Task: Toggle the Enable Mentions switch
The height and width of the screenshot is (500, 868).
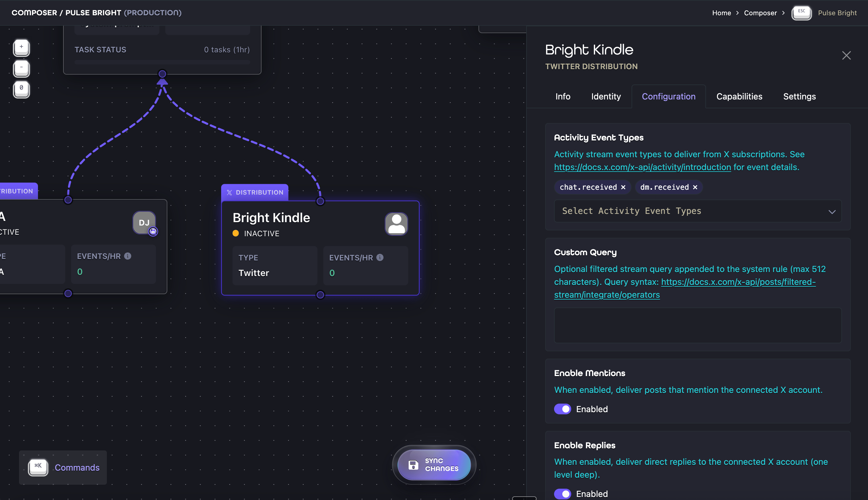Action: click(x=563, y=409)
